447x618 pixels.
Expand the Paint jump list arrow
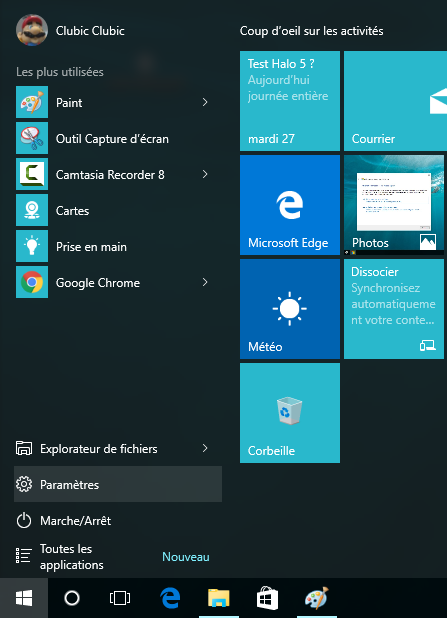(x=205, y=102)
